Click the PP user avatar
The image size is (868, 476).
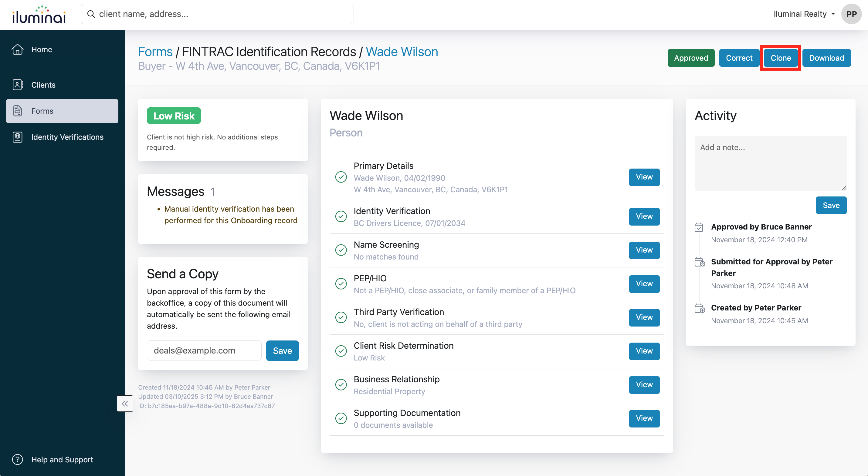pos(851,14)
